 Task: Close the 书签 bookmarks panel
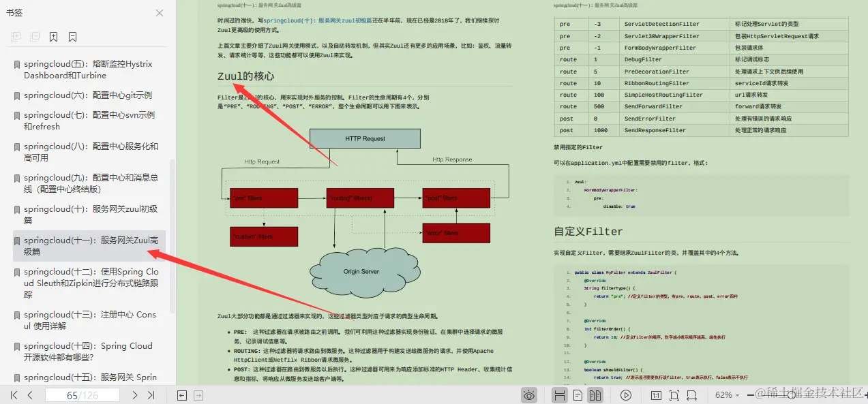160,13
